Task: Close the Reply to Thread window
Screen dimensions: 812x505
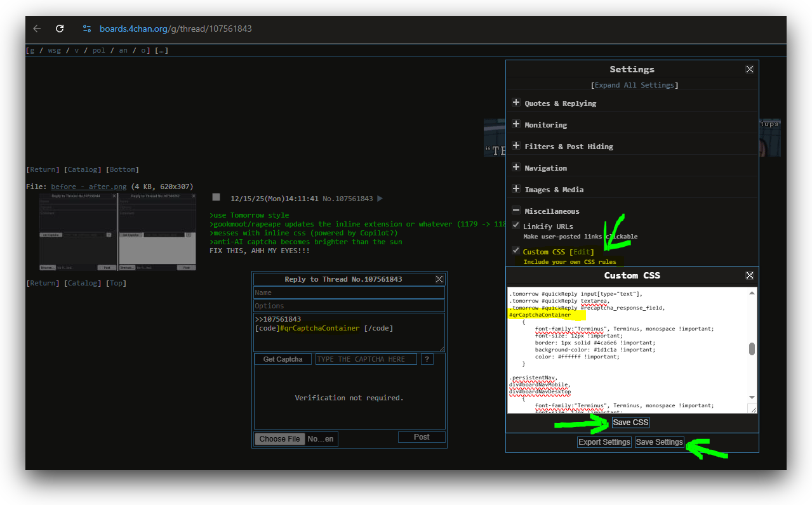Action: point(439,279)
